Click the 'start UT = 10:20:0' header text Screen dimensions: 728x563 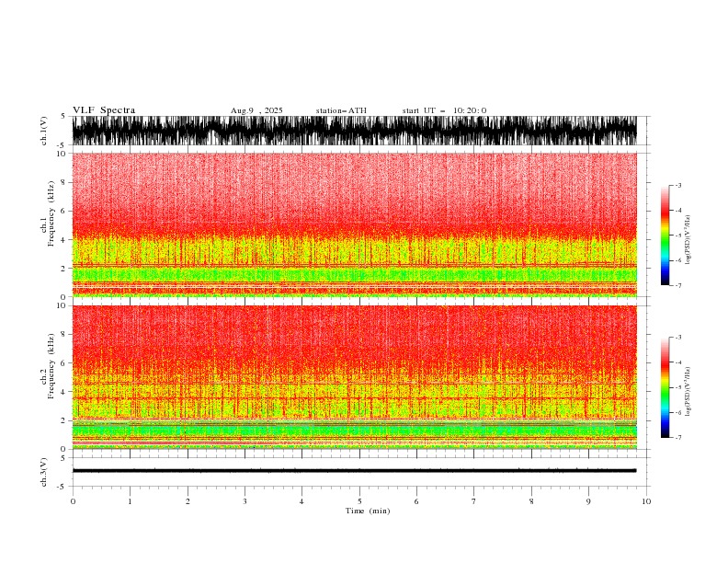(444, 110)
